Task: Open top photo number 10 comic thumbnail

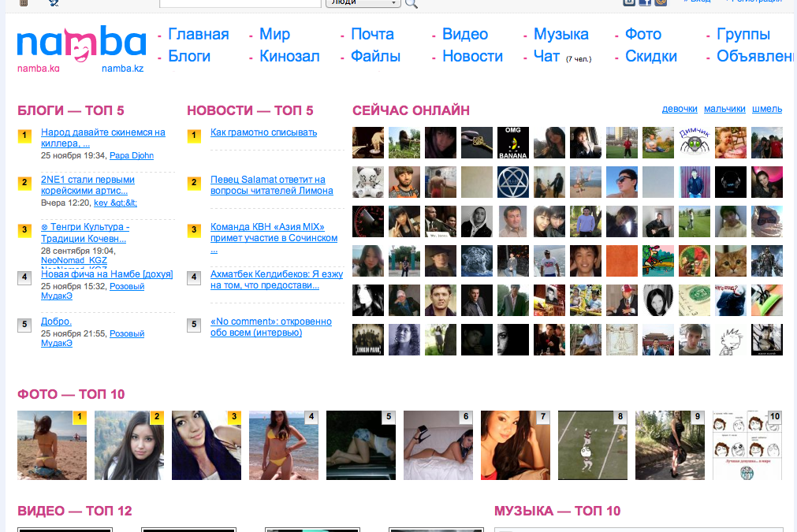Action: point(747,445)
